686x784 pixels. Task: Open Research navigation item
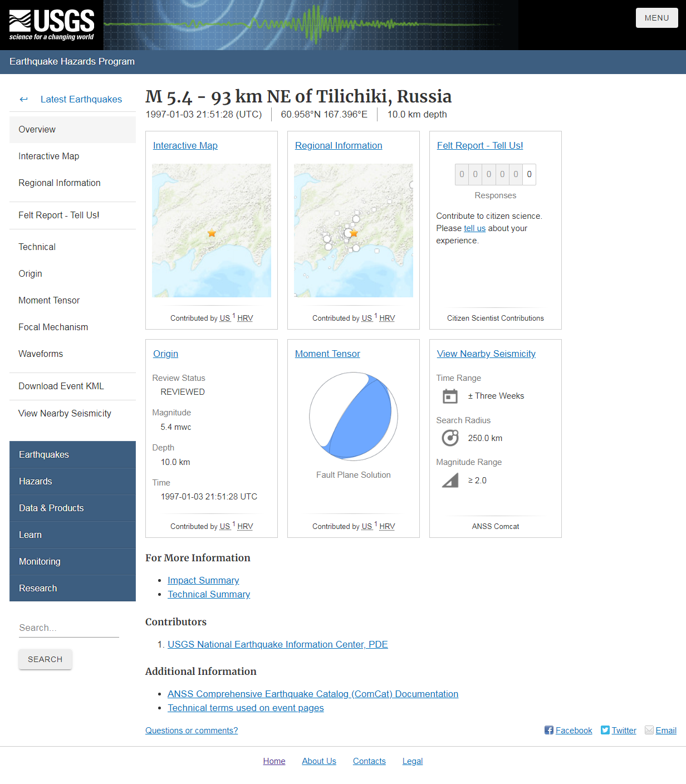72,588
